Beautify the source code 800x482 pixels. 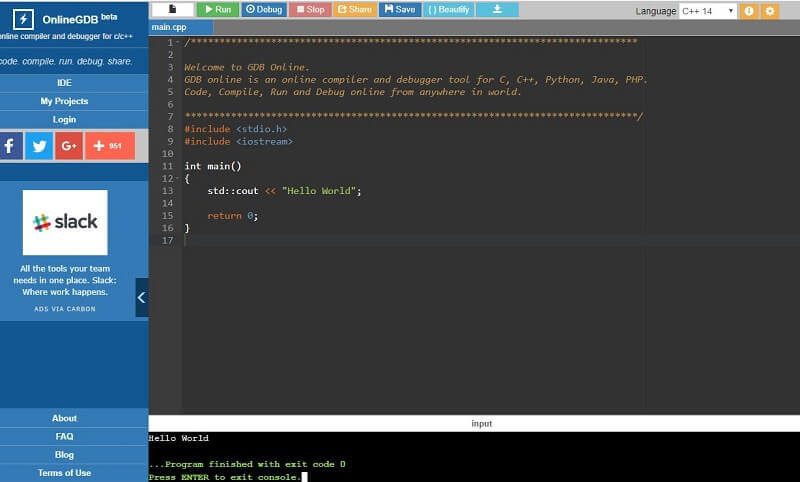coord(449,9)
